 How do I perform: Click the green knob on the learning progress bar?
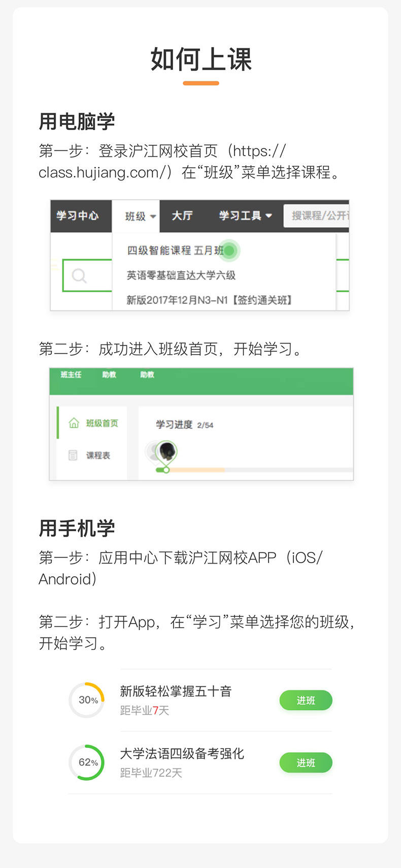[166, 470]
